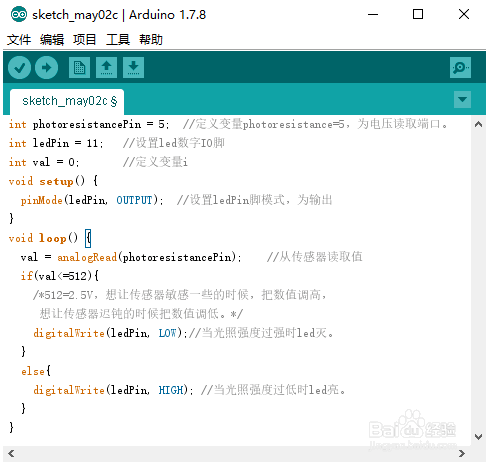Viewport: 490px width, 469px height.
Task: Place cursor at the analogRead line
Action: tap(131, 257)
